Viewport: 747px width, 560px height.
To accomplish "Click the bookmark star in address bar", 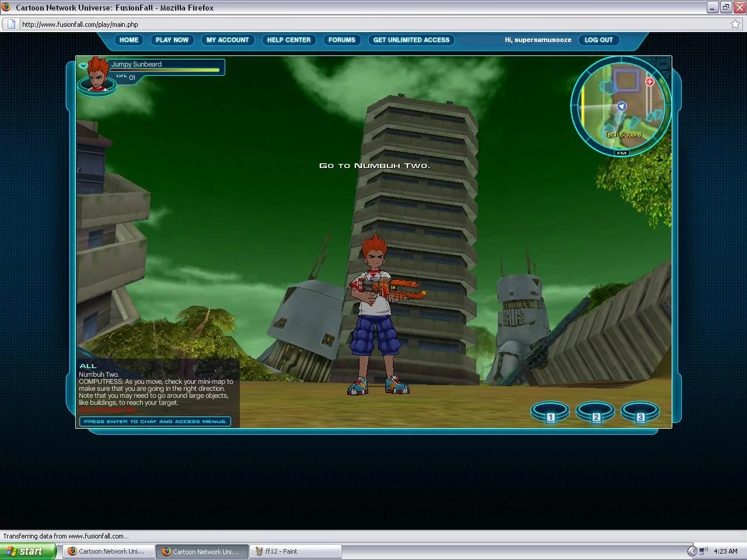I will [735, 24].
